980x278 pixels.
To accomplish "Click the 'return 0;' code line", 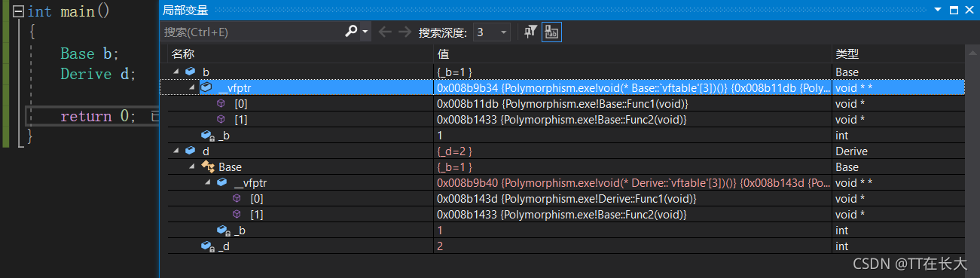I will [x=98, y=116].
